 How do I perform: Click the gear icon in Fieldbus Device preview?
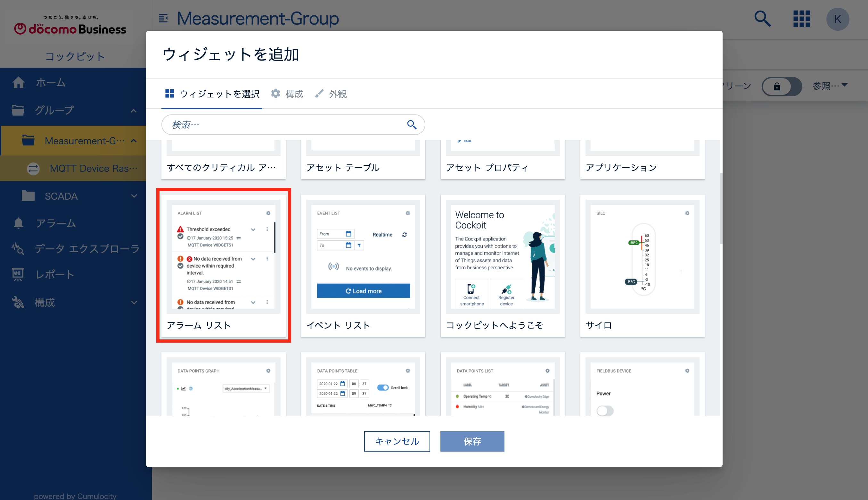point(687,371)
